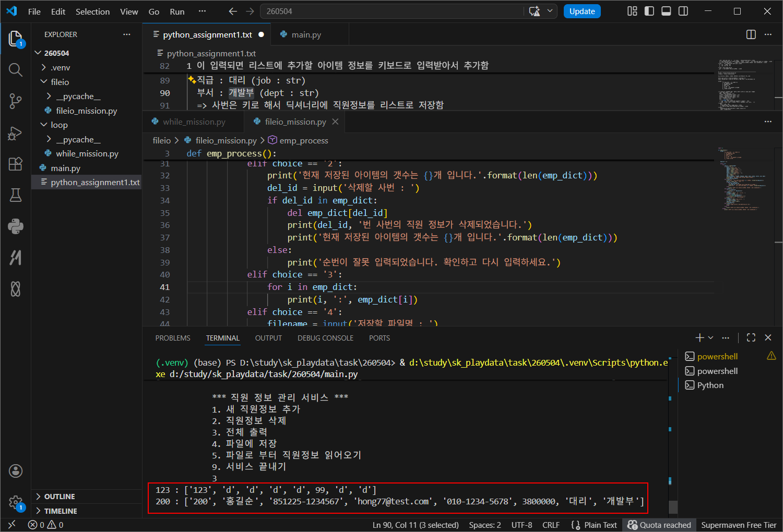Open the Selection menu
Viewport: 783px width, 532px height.
point(92,11)
